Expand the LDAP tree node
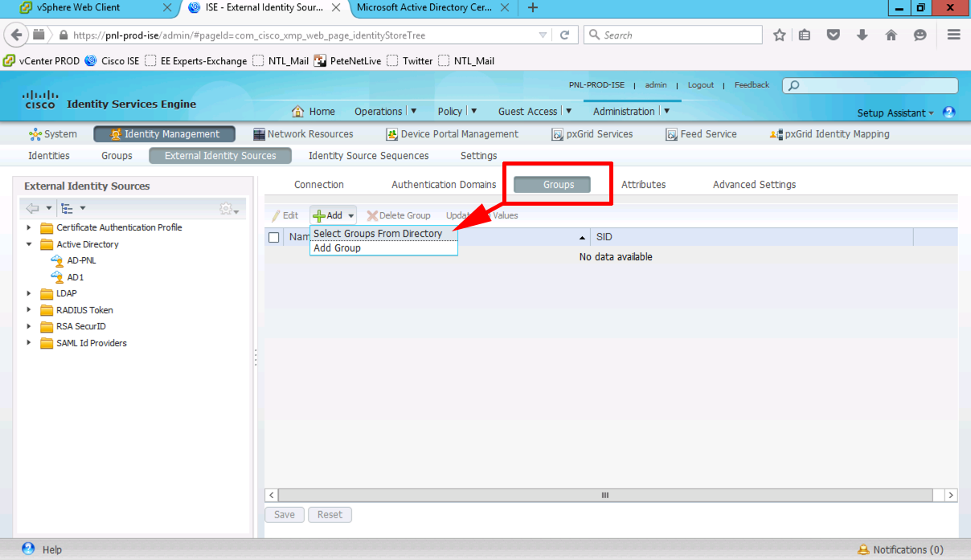Screen dimensions: 971x560 [30, 293]
